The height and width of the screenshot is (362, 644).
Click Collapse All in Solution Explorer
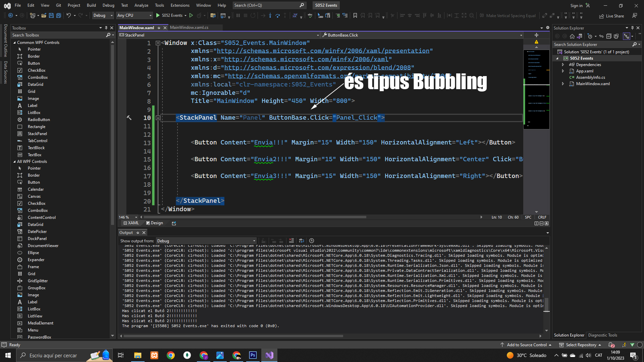609,36
